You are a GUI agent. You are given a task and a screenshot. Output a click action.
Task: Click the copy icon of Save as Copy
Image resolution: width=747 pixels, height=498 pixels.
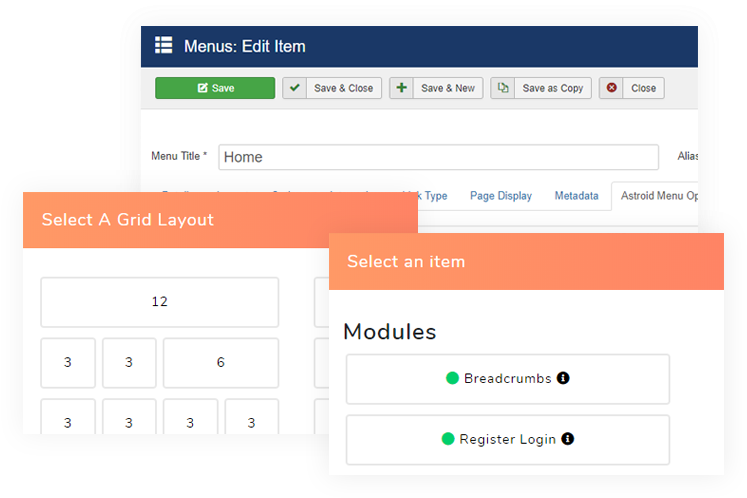click(x=503, y=88)
